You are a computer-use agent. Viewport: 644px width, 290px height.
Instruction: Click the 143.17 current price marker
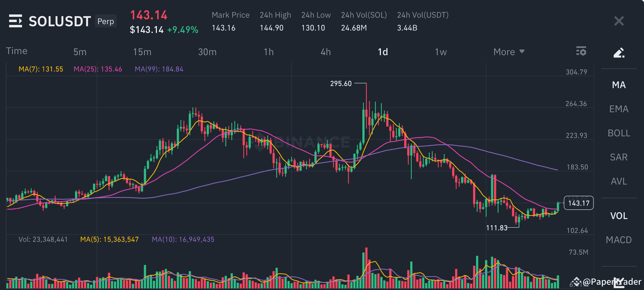(578, 203)
